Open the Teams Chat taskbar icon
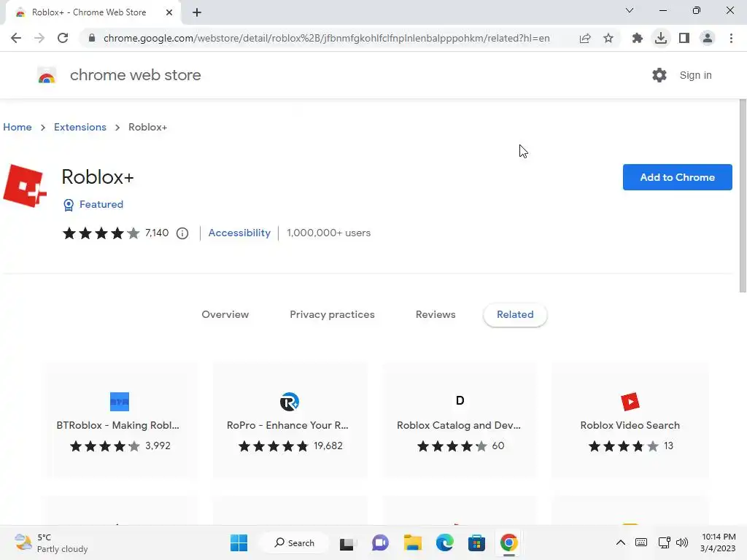This screenshot has width=747, height=560. [380, 542]
